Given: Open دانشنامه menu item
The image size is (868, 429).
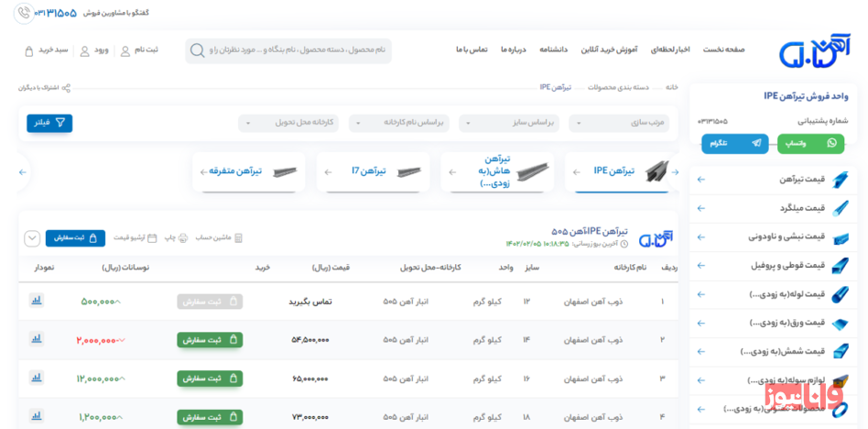Looking at the screenshot, I should pyautogui.click(x=554, y=49).
